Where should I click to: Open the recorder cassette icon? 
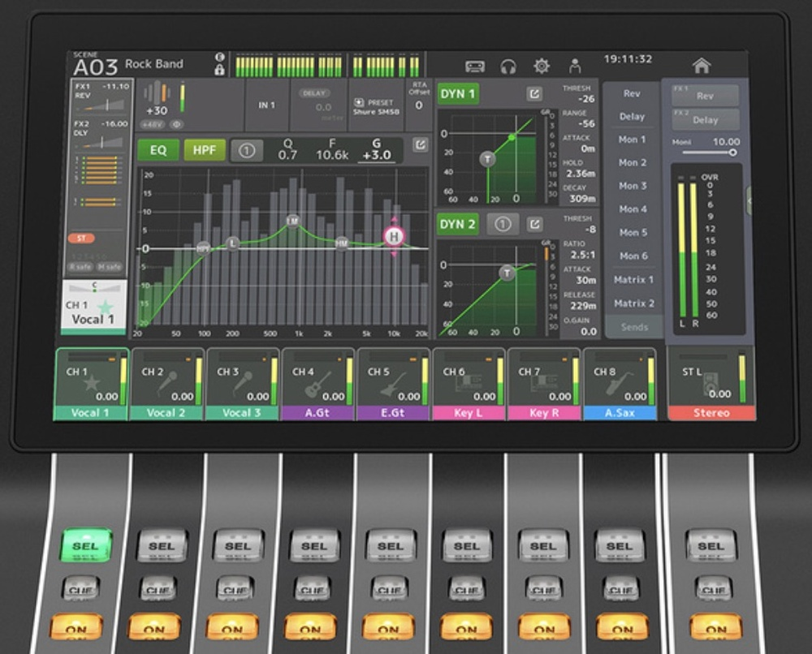pyautogui.click(x=475, y=67)
